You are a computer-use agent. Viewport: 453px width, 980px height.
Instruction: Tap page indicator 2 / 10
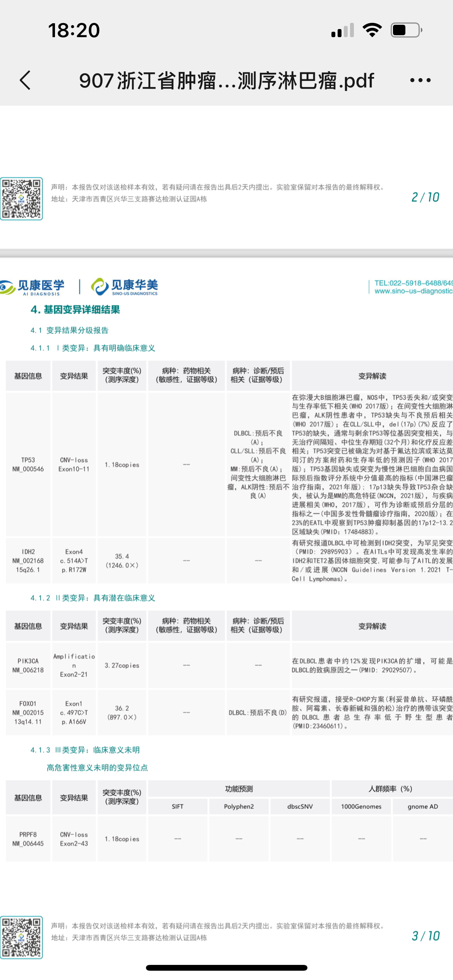point(425,197)
